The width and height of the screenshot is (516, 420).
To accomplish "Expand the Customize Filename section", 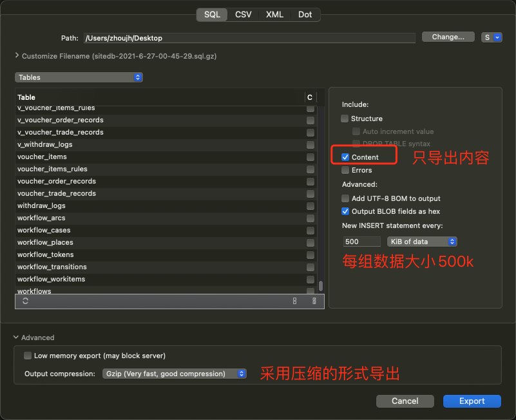I will tap(17, 55).
